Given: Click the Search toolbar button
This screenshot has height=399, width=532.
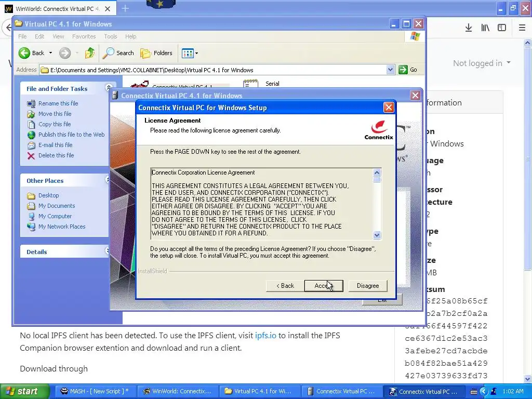Looking at the screenshot, I should coord(118,53).
